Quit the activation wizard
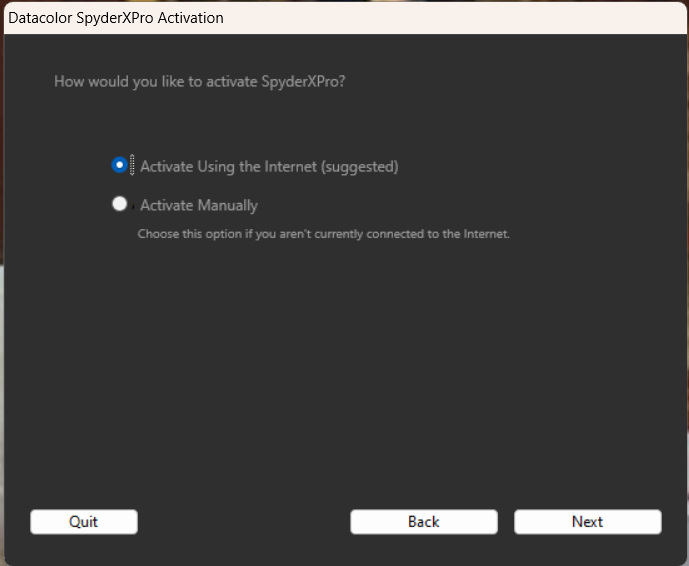This screenshot has width=689, height=566. (x=83, y=522)
